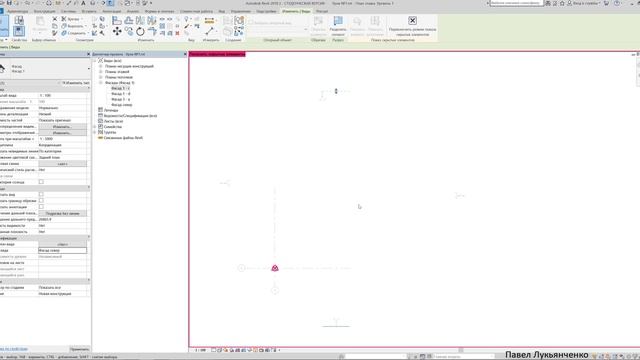This screenshot has height=360, width=640.
Task: Click Toggle Reveal Hidden Elements Mode X icon
Action: (x=412, y=20)
